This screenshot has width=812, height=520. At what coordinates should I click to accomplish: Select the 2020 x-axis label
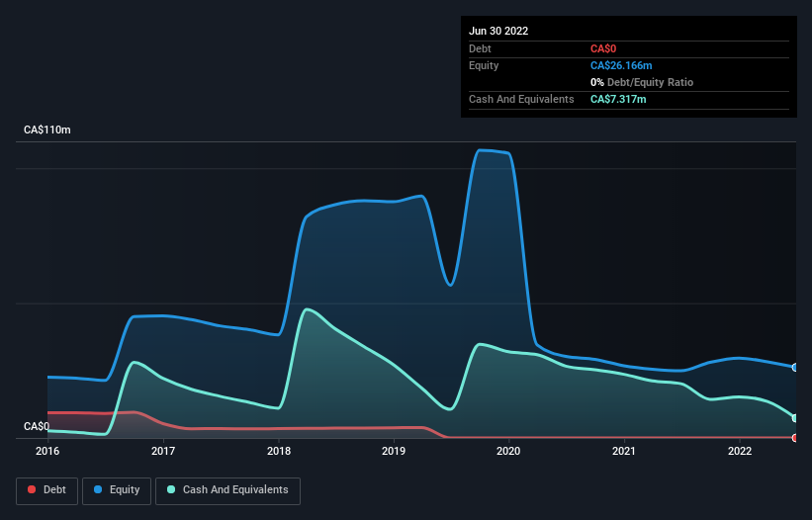click(x=508, y=451)
